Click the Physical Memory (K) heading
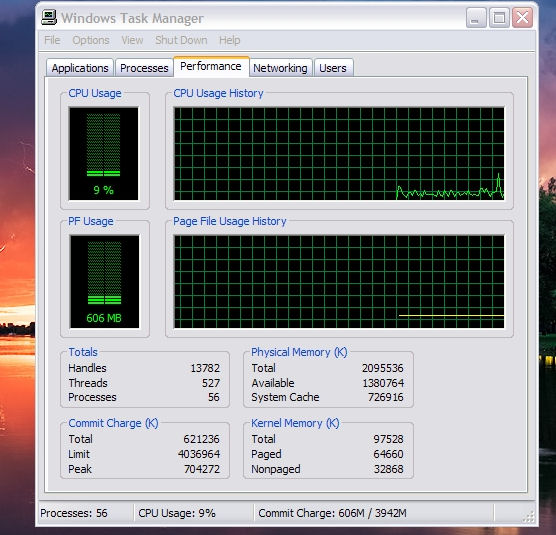Image resolution: width=556 pixels, height=535 pixels. tap(299, 352)
